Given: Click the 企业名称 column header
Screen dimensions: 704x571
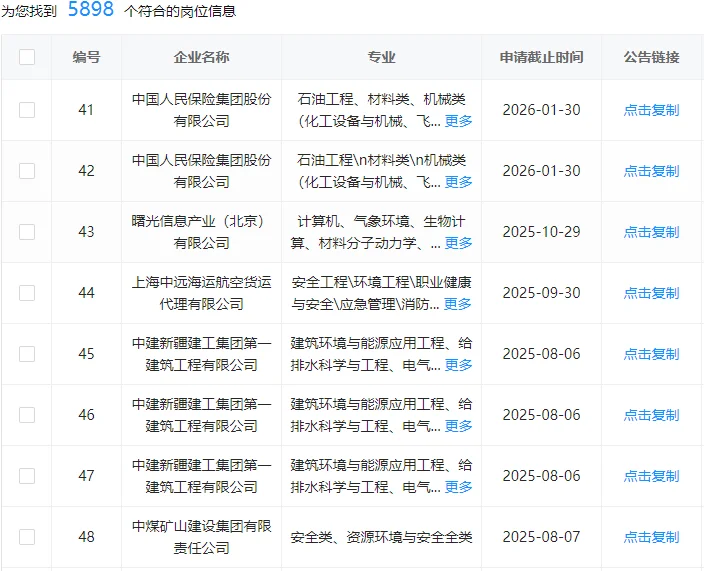Looking at the screenshot, I should pos(201,57).
